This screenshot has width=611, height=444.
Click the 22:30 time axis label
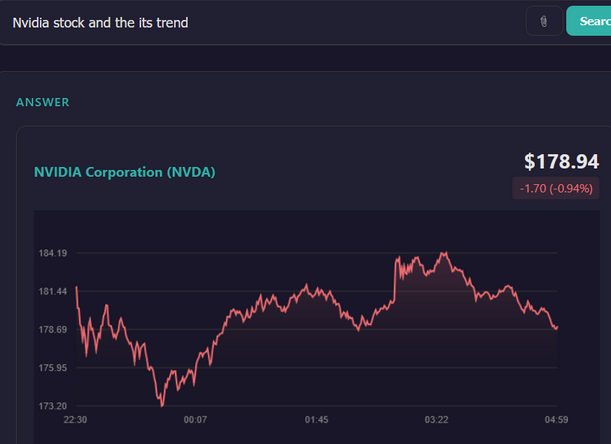tap(77, 420)
